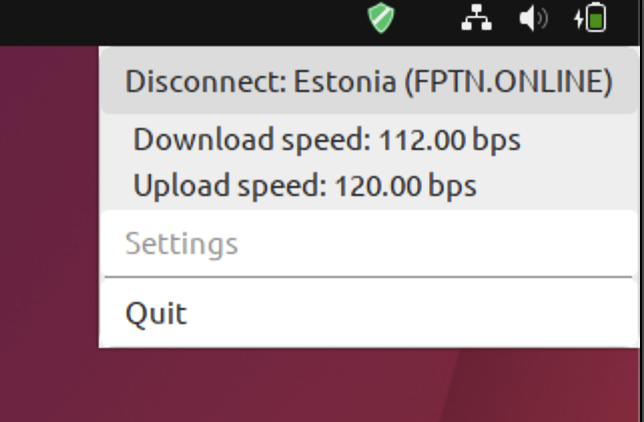644x422 pixels.
Task: Disconnect from the Estonia VPN server
Action: [x=369, y=81]
